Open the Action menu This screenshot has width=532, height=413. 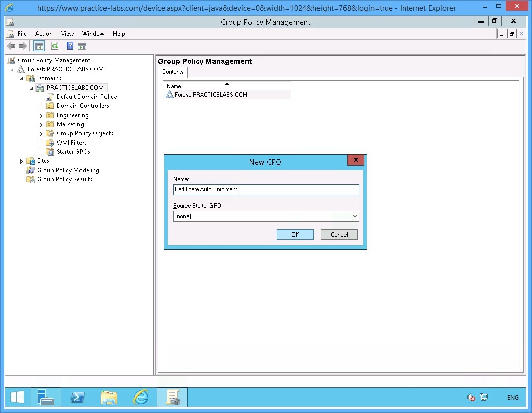[44, 34]
